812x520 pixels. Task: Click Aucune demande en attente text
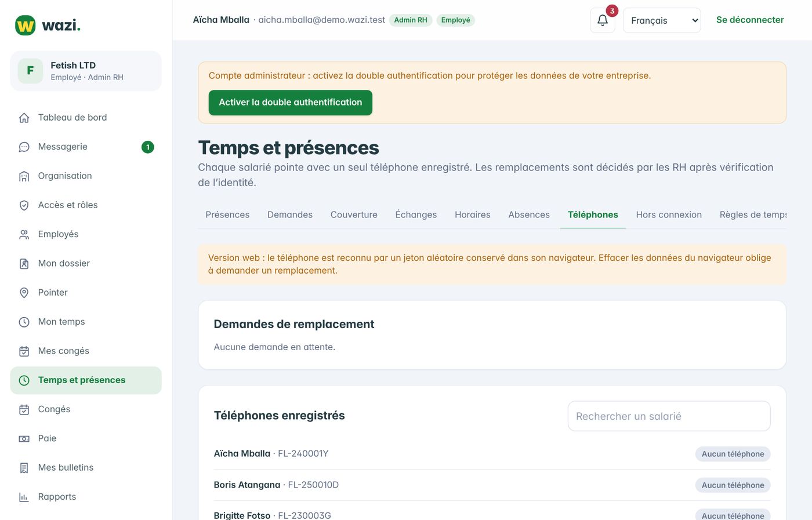tap(274, 347)
